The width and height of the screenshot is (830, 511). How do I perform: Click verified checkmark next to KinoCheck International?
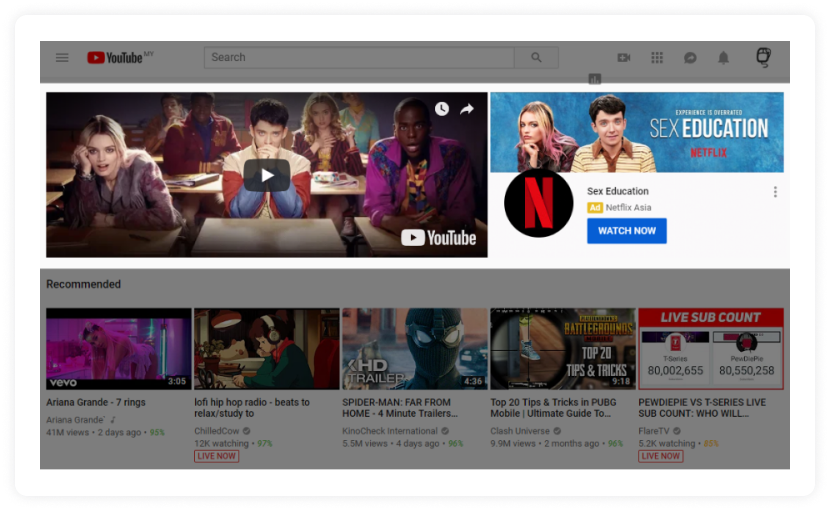pos(445,431)
